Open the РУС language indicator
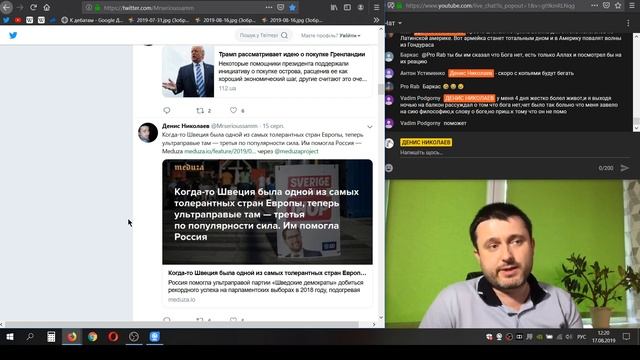This screenshot has width=640, height=360. [x=582, y=337]
